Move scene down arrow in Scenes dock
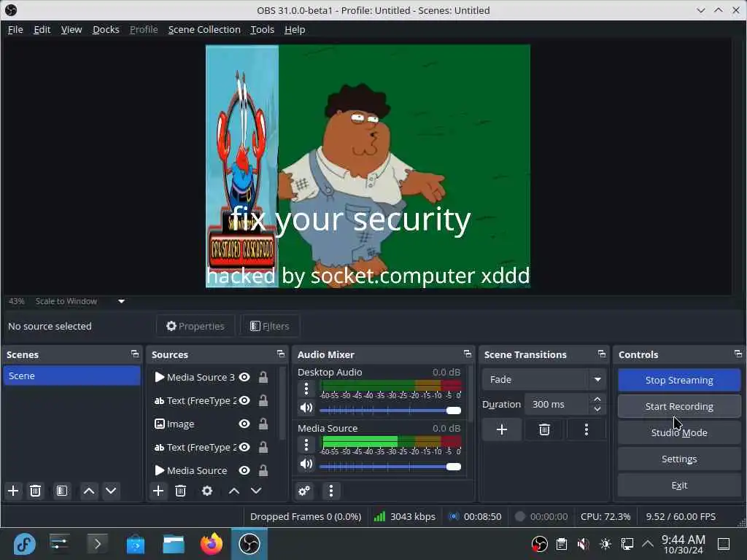The width and height of the screenshot is (747, 560). pyautogui.click(x=111, y=491)
